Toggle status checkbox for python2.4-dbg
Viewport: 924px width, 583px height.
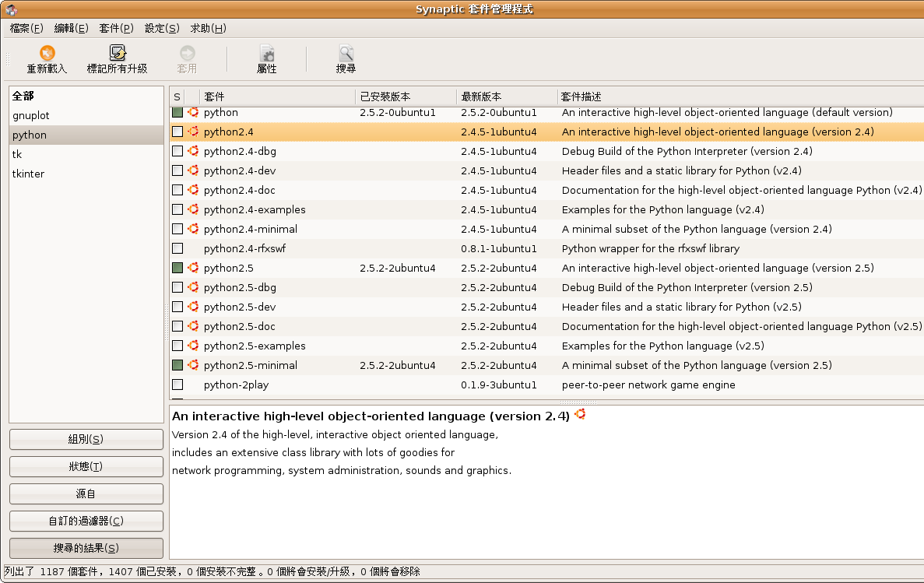(x=177, y=151)
